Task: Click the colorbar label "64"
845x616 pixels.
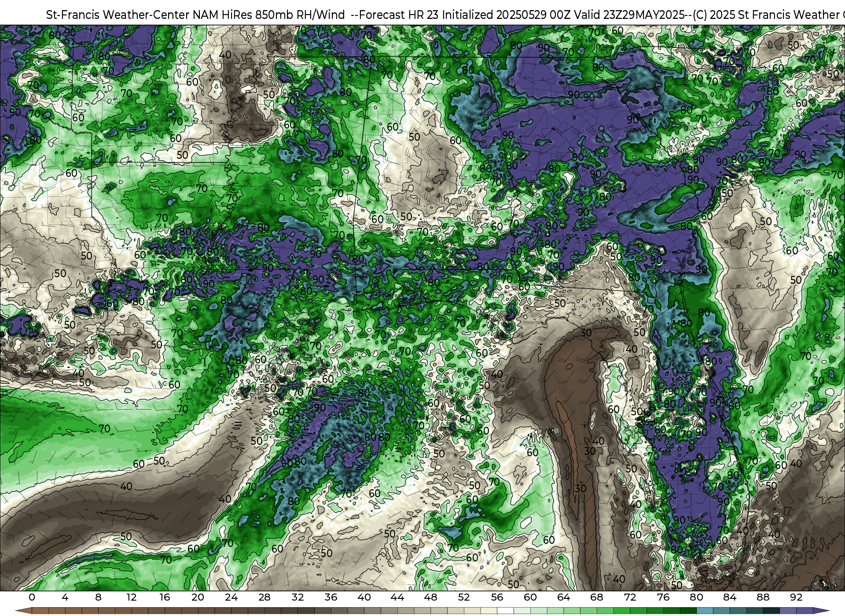Action: click(563, 597)
